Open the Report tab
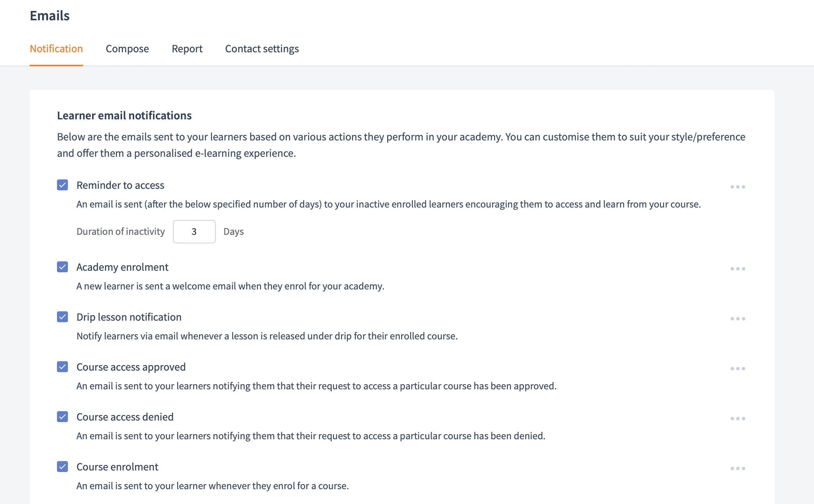The width and height of the screenshot is (814, 504). click(x=187, y=49)
